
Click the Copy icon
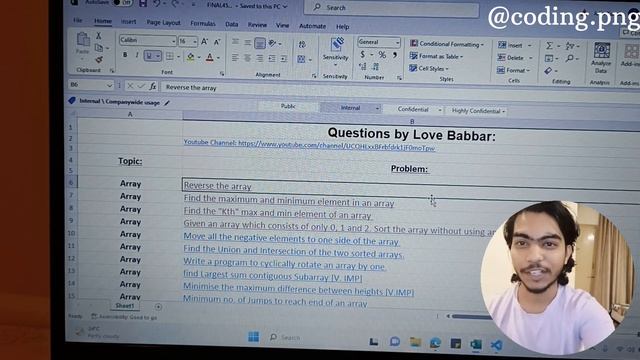click(x=99, y=48)
